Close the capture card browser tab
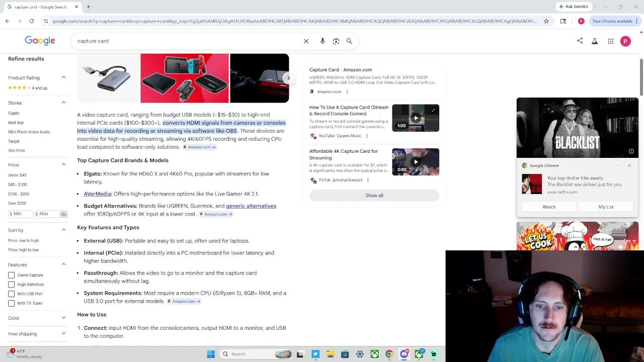Screen dimensions: 644x362 tap(76, 7)
